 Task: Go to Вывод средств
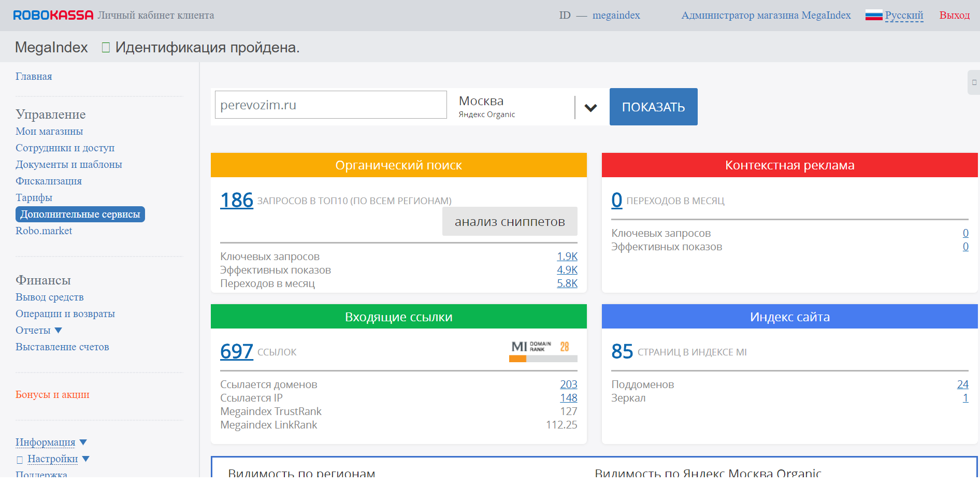[49, 297]
